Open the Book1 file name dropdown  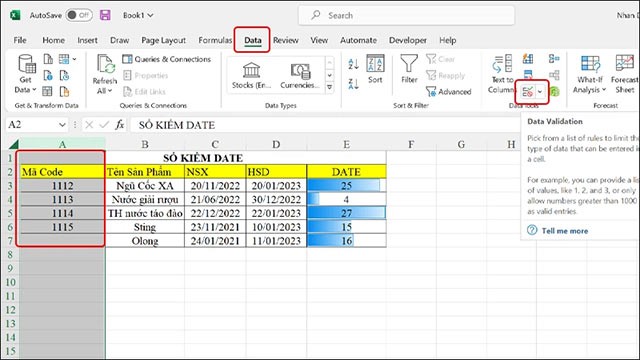tap(150, 16)
